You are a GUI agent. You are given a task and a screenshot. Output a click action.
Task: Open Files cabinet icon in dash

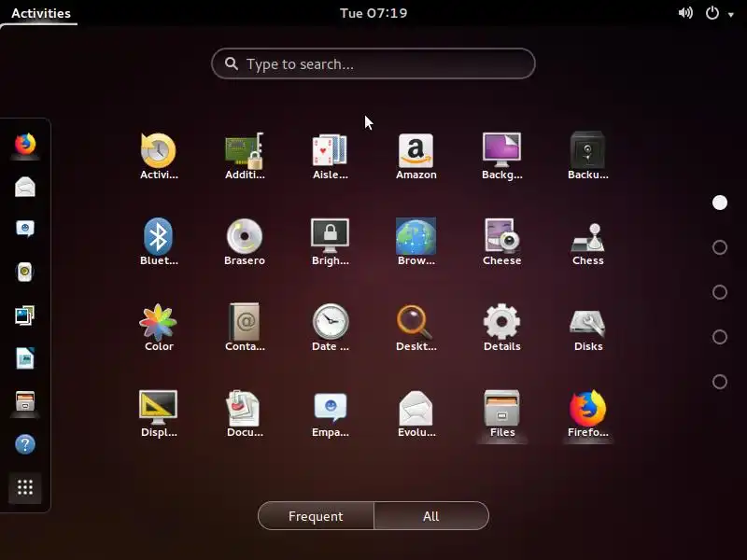coord(25,401)
